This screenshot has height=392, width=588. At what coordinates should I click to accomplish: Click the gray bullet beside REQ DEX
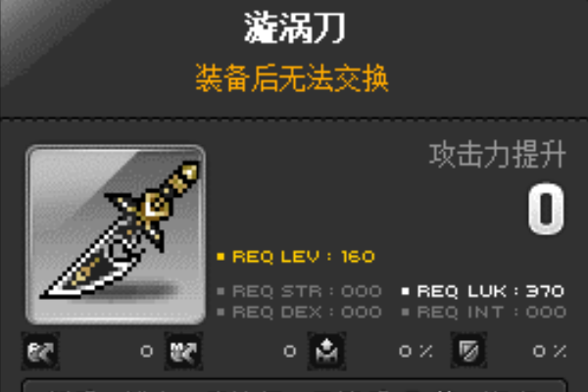coord(220,312)
